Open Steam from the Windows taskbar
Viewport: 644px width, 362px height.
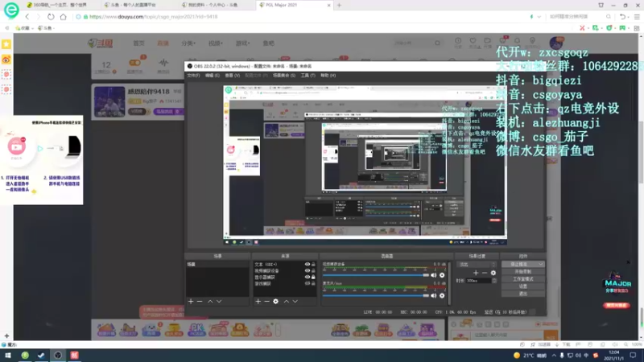tap(41, 355)
